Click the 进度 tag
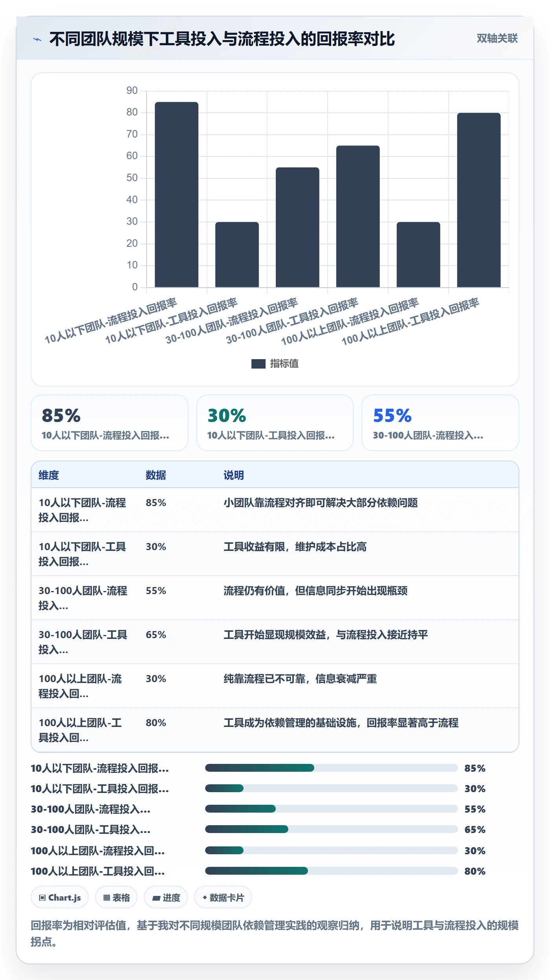550x980 pixels. (x=166, y=897)
